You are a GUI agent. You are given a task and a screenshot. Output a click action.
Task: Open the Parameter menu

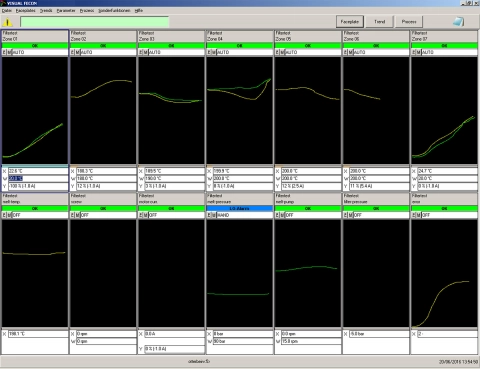[66, 11]
